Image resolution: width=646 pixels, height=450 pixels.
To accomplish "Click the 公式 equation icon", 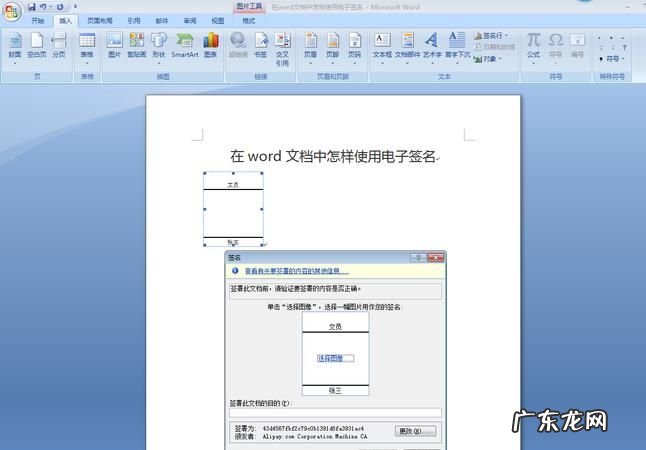I will (533, 45).
